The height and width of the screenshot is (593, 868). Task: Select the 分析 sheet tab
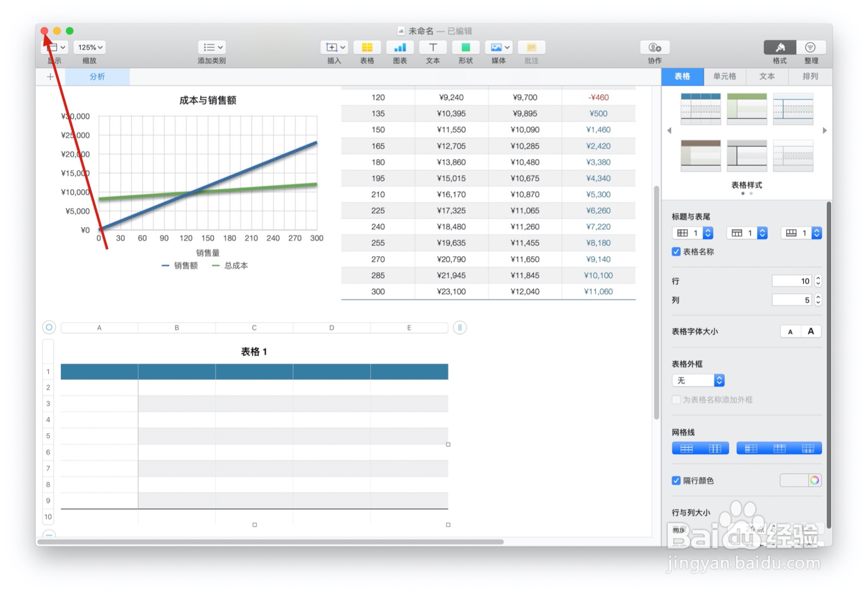(x=97, y=76)
